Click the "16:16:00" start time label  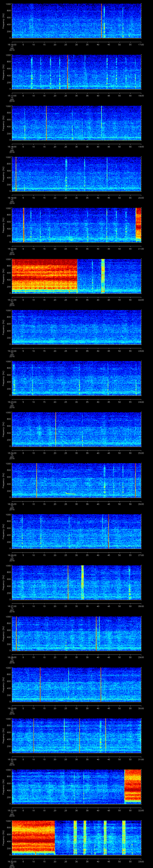12,44
